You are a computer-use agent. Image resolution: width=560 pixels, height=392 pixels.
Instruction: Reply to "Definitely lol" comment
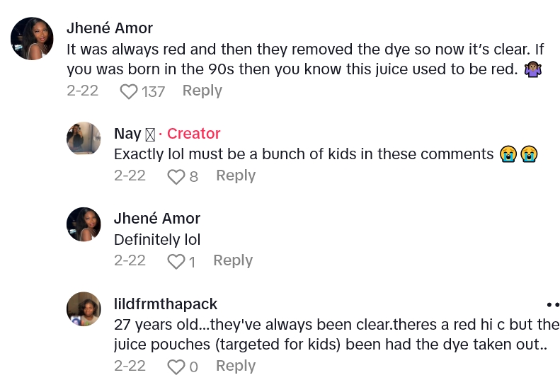coord(232,260)
